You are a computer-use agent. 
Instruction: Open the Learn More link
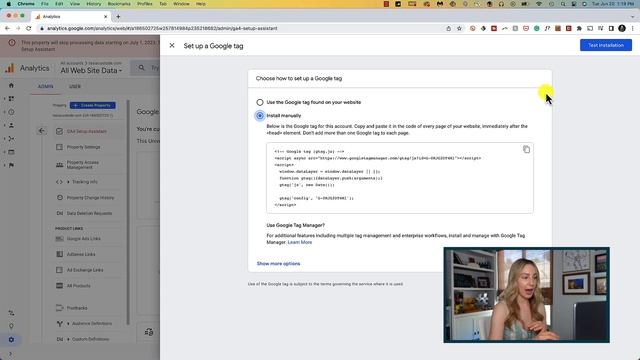click(x=300, y=242)
